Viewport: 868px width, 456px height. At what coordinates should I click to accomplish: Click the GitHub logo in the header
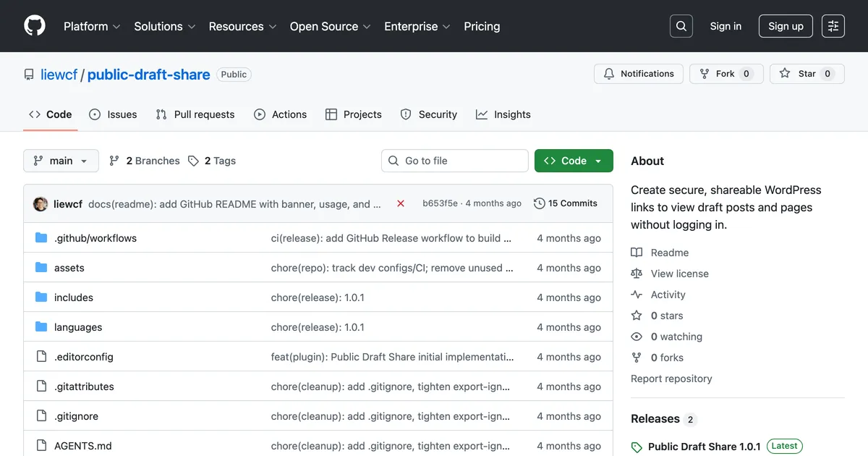coord(34,25)
